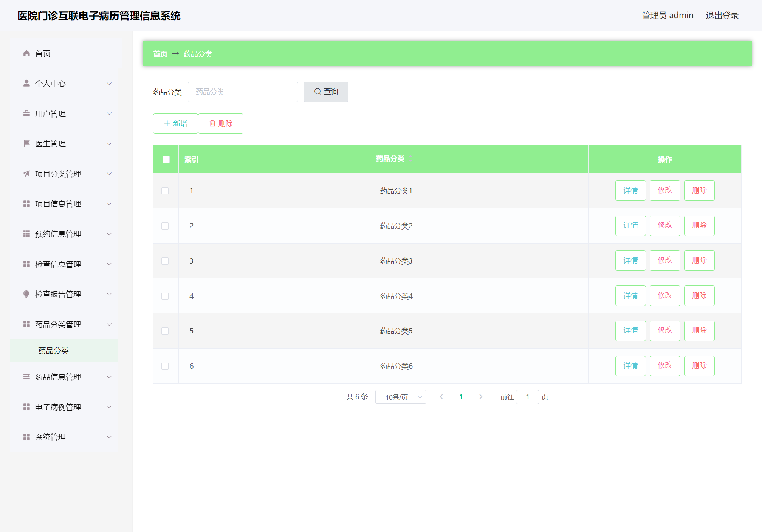Click the flag icon beside 医生管理

(x=26, y=143)
